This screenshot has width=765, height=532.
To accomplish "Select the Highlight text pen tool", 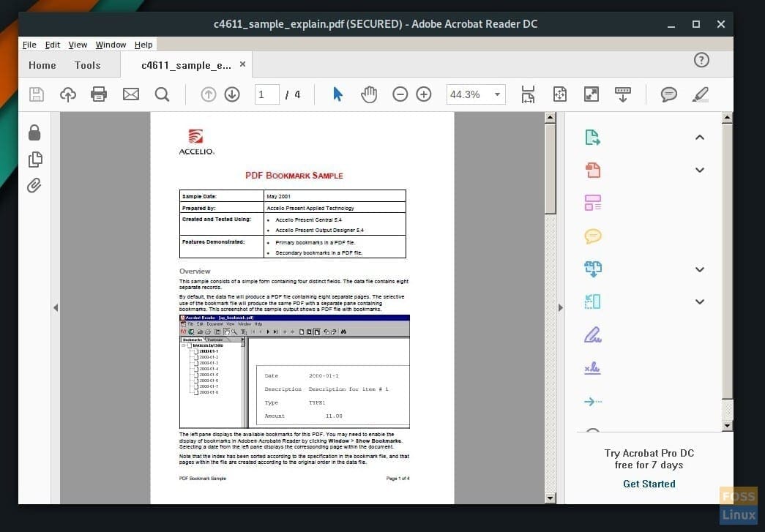I will 700,94.
